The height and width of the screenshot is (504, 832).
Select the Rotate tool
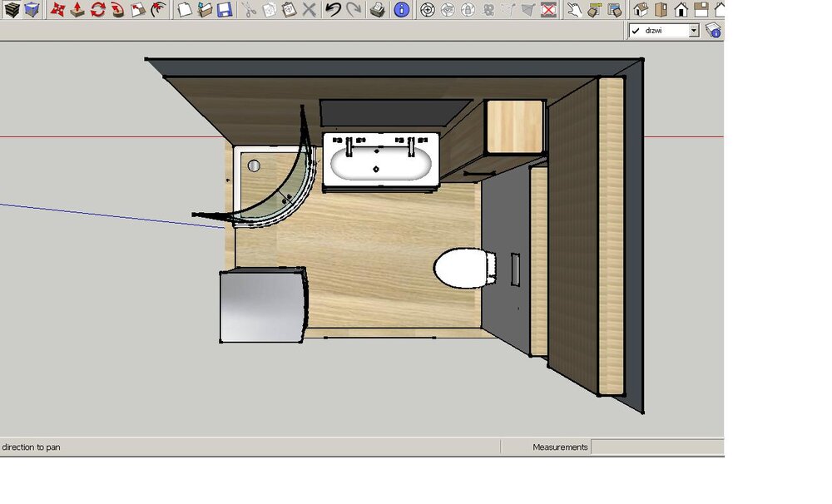tap(97, 10)
